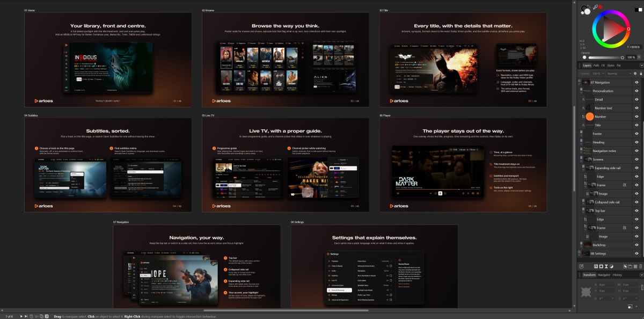Image resolution: width=644 pixels, height=319 pixels.
Task: Click the colour panel Opacity slider
Action: point(606,57)
